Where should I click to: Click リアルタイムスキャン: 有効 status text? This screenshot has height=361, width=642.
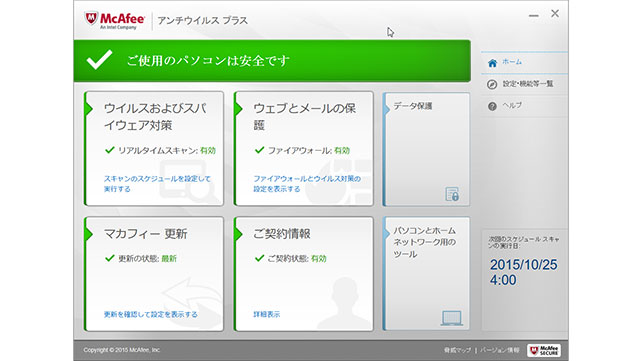[167, 151]
